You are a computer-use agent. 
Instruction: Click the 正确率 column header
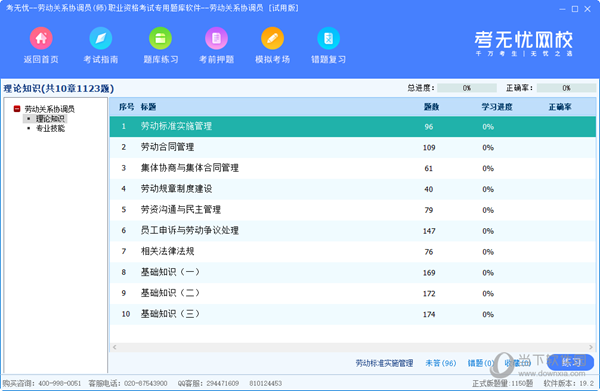[x=560, y=107]
